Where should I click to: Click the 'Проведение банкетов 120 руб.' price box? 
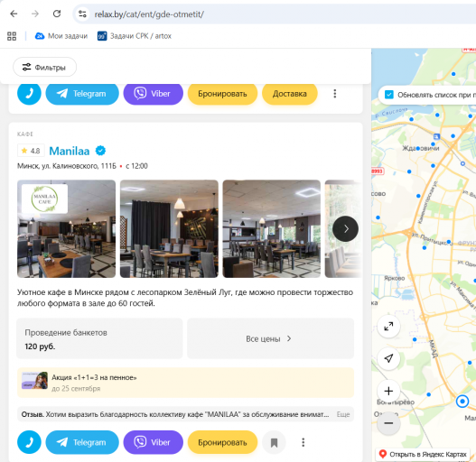pyautogui.click(x=99, y=338)
